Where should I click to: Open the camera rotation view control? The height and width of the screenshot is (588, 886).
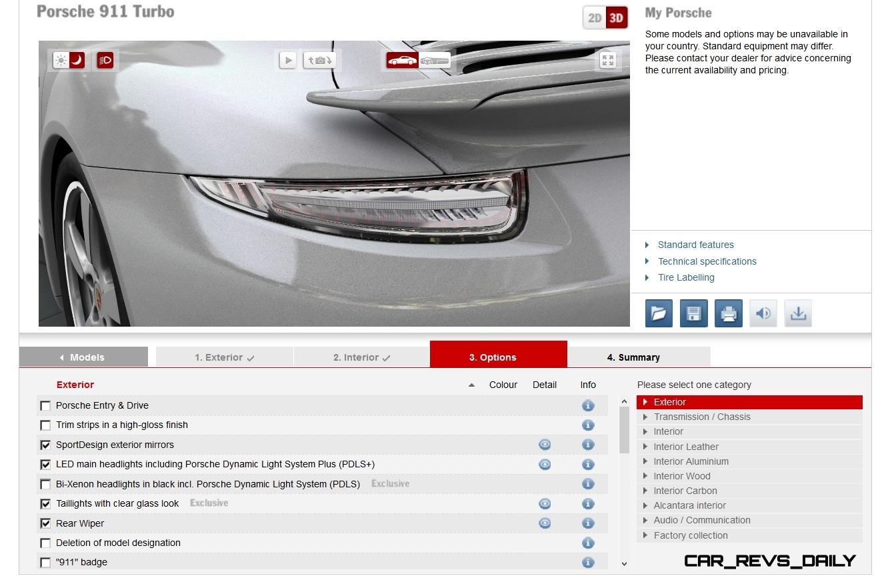pyautogui.click(x=320, y=60)
